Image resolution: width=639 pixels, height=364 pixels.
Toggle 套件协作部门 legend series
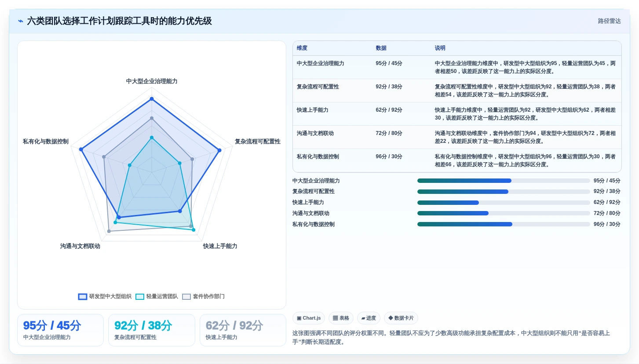coord(203,297)
